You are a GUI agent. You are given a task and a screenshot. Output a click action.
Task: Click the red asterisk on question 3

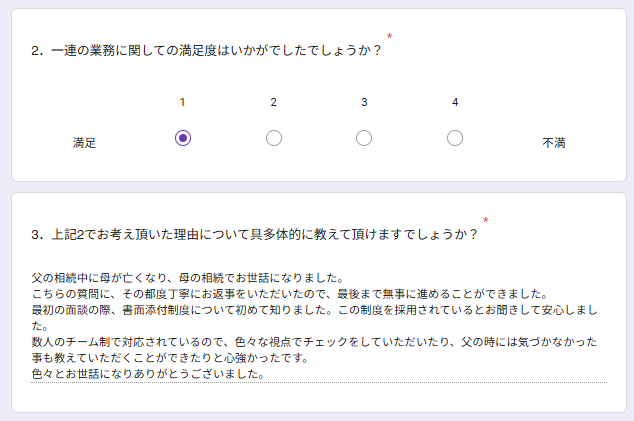[x=485, y=221]
